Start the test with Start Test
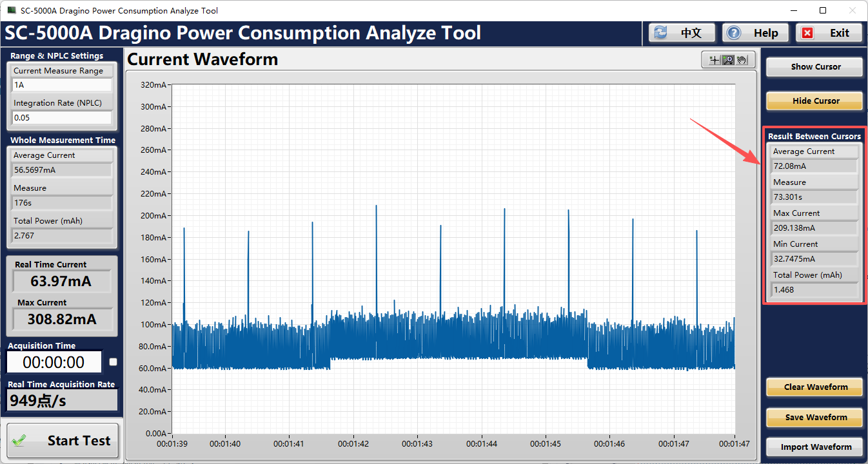The image size is (868, 464). coord(63,441)
